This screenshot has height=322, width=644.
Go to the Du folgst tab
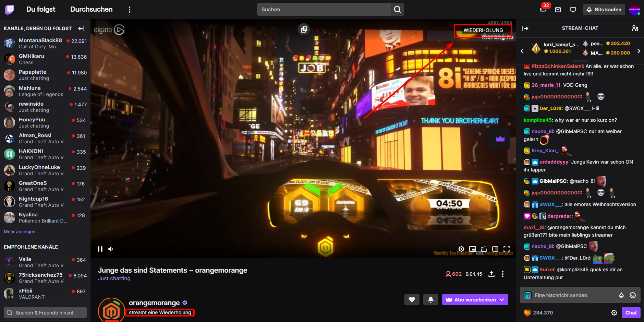point(41,10)
